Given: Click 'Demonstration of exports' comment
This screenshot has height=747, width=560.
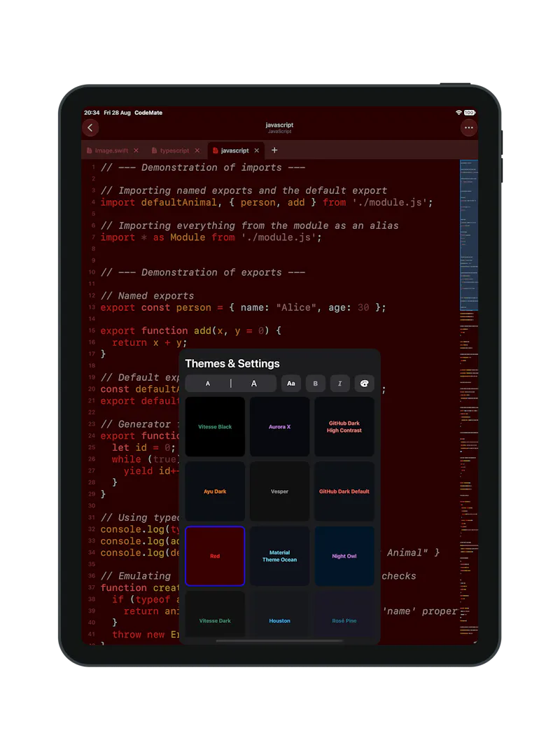Looking at the screenshot, I should (203, 272).
